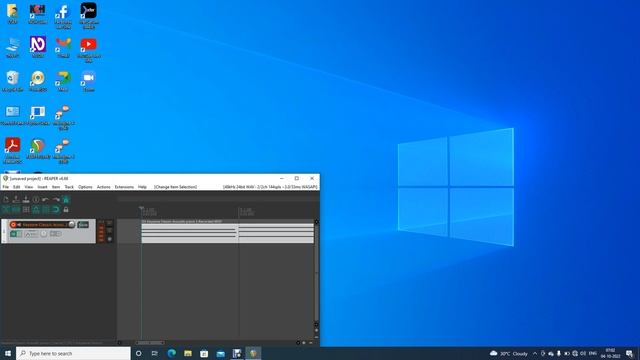Select the orange track name field
The image size is (640, 360).
click(45, 224)
